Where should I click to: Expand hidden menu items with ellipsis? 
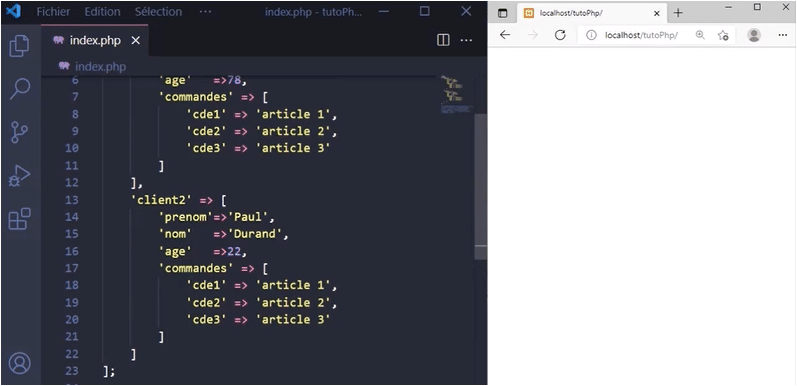[205, 12]
